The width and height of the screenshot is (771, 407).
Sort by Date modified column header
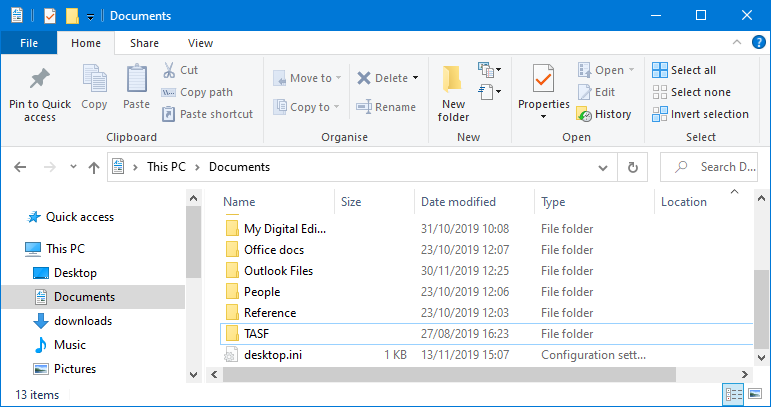[458, 201]
